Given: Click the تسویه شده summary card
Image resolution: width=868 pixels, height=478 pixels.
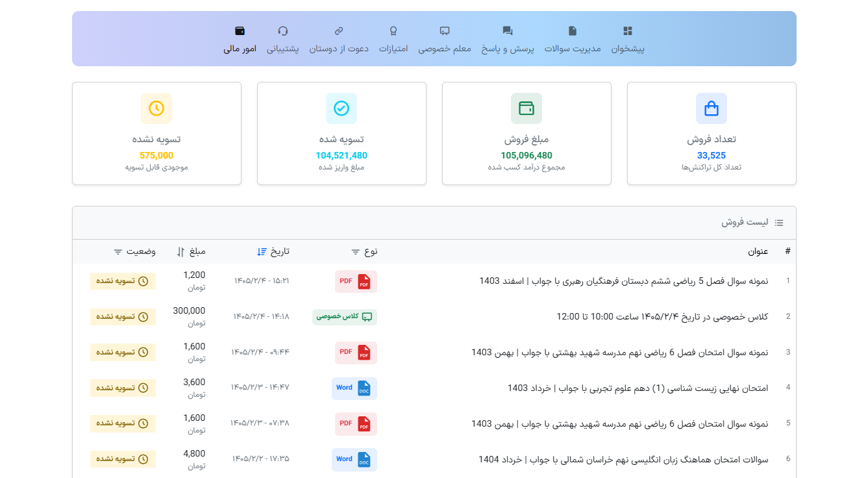Looking at the screenshot, I should coord(341,133).
